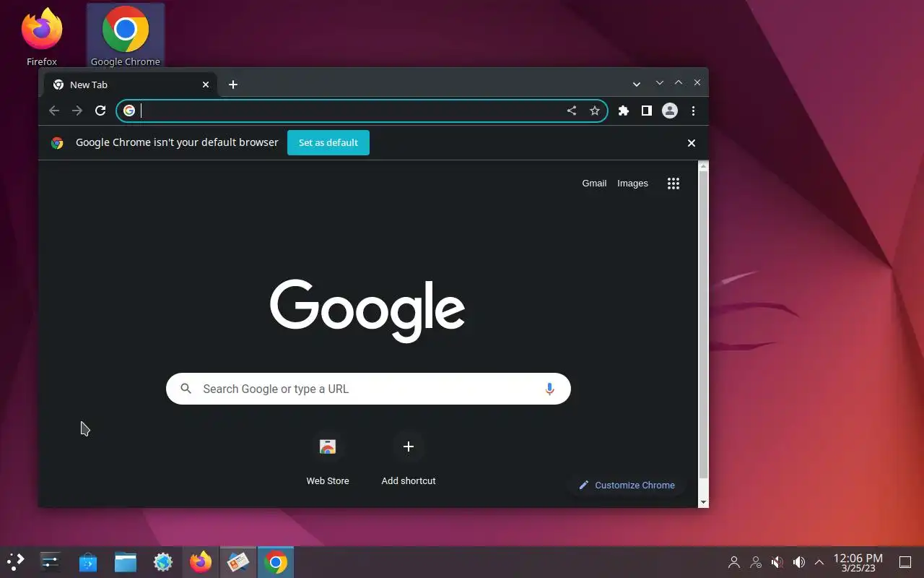924x578 pixels.
Task: Dismiss the default browser notification bar
Action: click(x=692, y=143)
